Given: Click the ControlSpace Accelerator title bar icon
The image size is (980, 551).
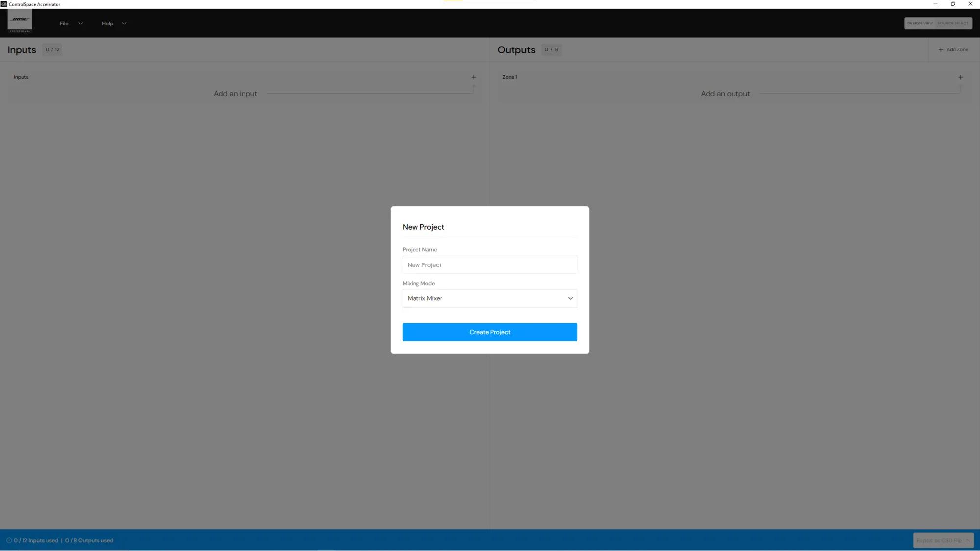Looking at the screenshot, I should pos(4,4).
